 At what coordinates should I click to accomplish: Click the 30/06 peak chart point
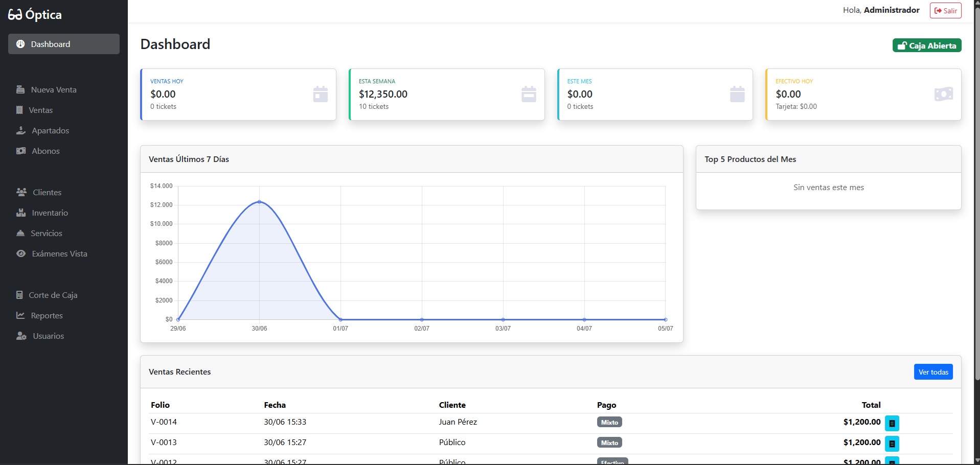click(x=259, y=202)
